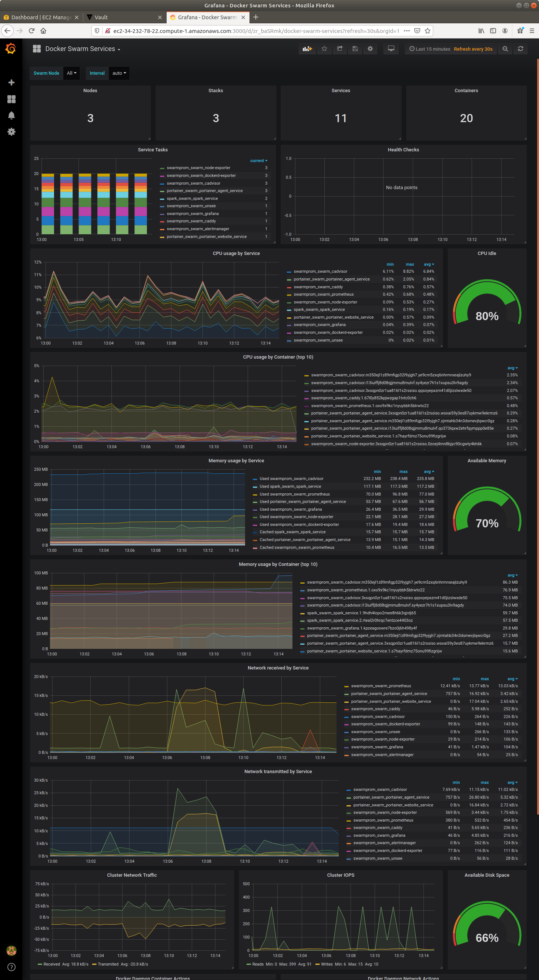This screenshot has height=980, width=539.
Task: Click the refresh dashboard icon
Action: tap(520, 49)
